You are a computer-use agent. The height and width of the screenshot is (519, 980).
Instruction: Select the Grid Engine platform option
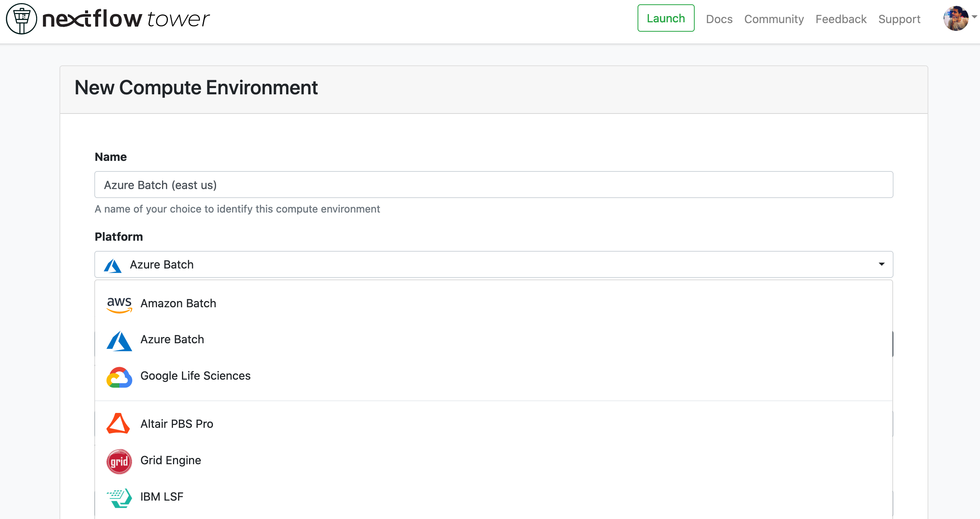[x=171, y=460]
